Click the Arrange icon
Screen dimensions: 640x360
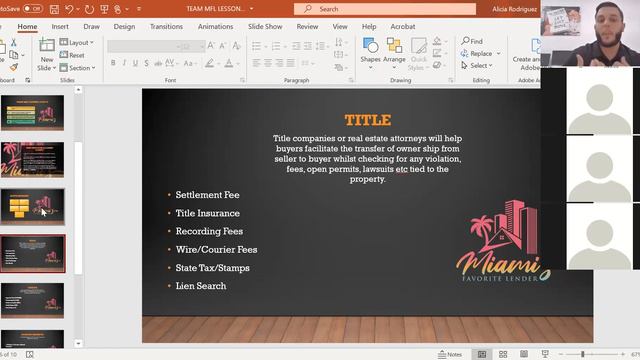click(394, 45)
